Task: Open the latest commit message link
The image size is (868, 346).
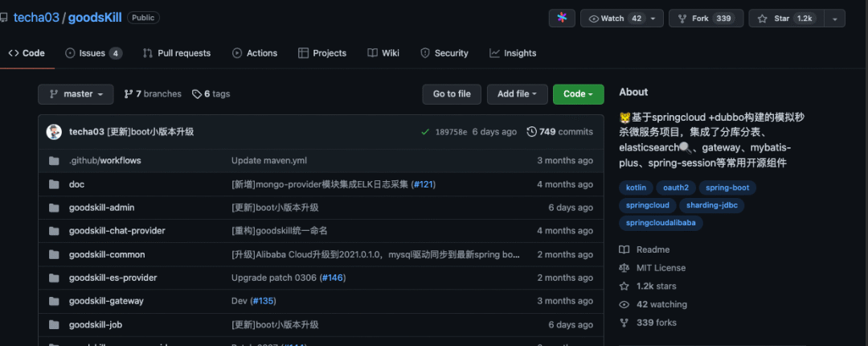Action: 150,132
